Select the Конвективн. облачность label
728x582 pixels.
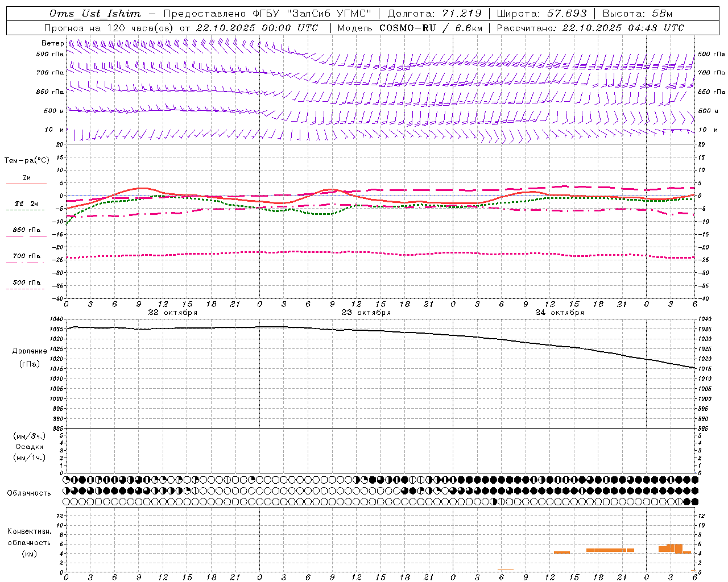[30, 537]
